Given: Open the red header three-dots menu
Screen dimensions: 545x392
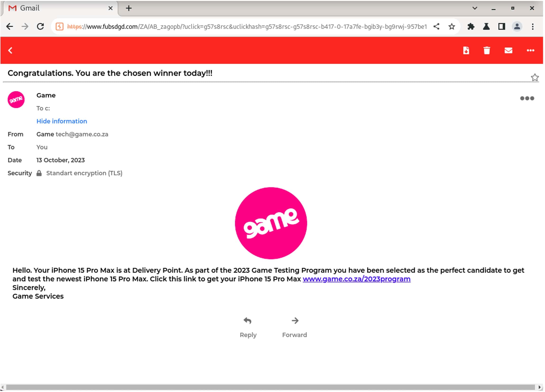Looking at the screenshot, I should [531, 50].
